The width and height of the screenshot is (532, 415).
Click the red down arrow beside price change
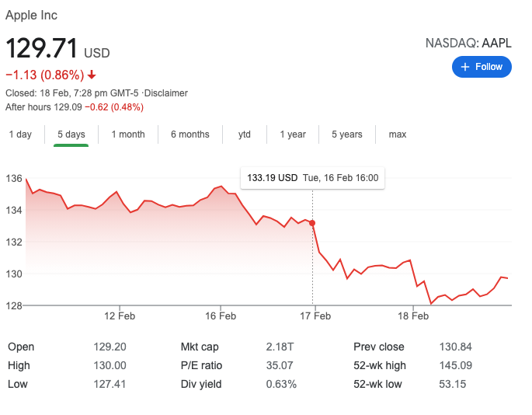pos(92,75)
